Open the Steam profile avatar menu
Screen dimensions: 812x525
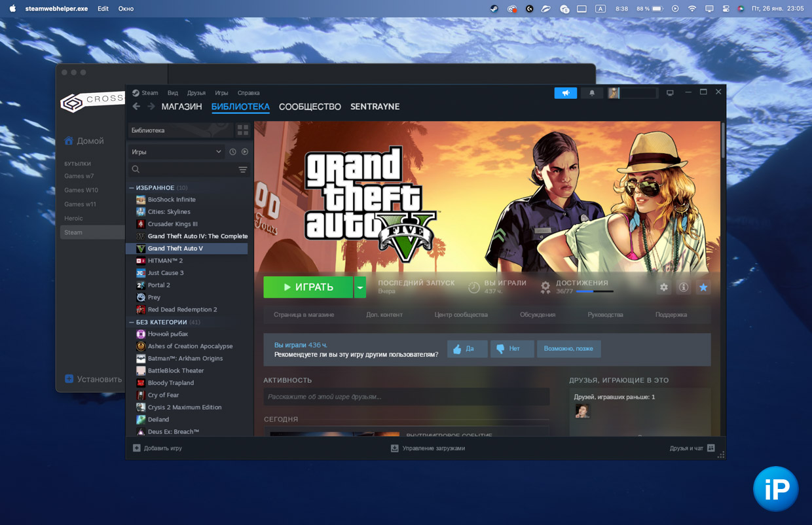pyautogui.click(x=614, y=93)
